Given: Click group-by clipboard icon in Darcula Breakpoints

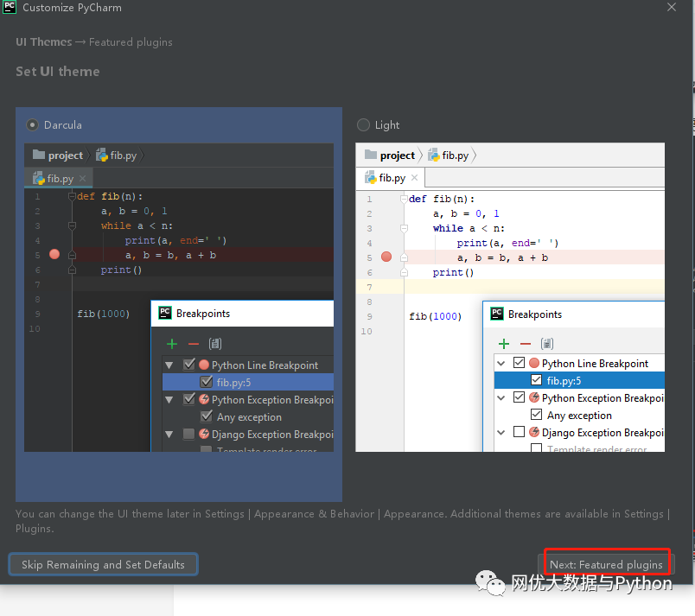Looking at the screenshot, I should (215, 344).
